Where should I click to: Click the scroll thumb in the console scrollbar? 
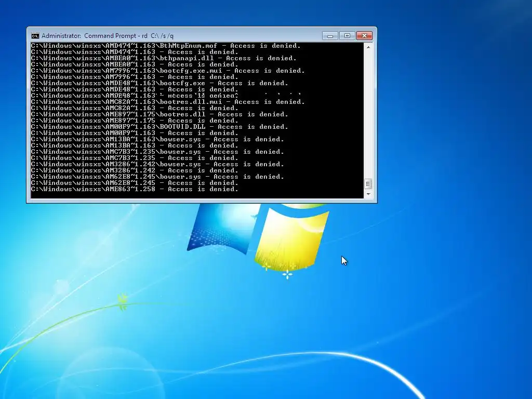[368, 184]
